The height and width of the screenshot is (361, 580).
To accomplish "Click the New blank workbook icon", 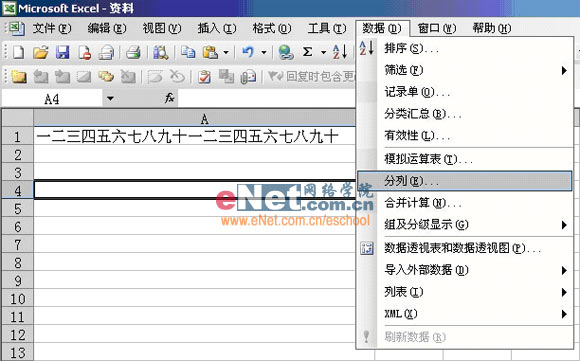I will [18, 52].
